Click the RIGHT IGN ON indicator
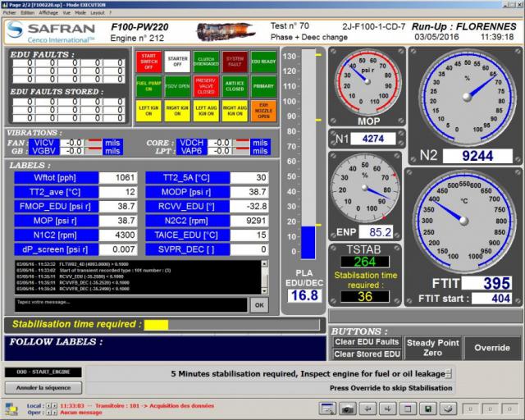 (177, 111)
